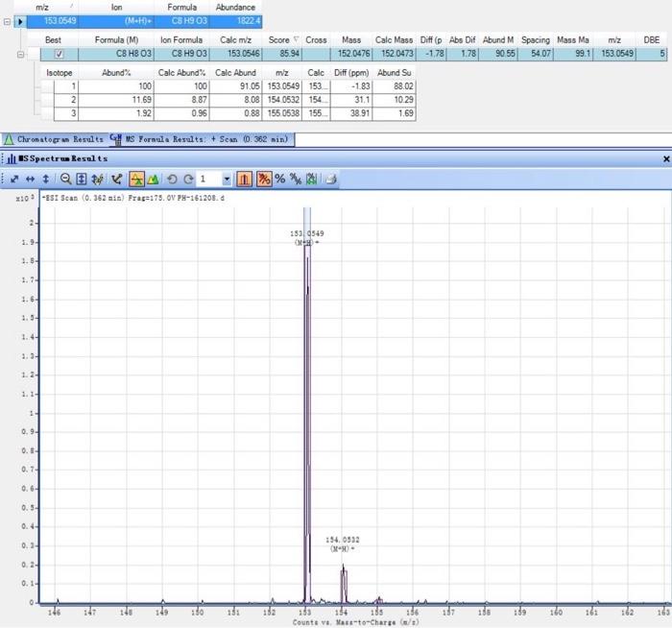Viewport: 672px width, 628px height.
Task: Select the Abund% cell 11.69
Action: tap(116, 100)
